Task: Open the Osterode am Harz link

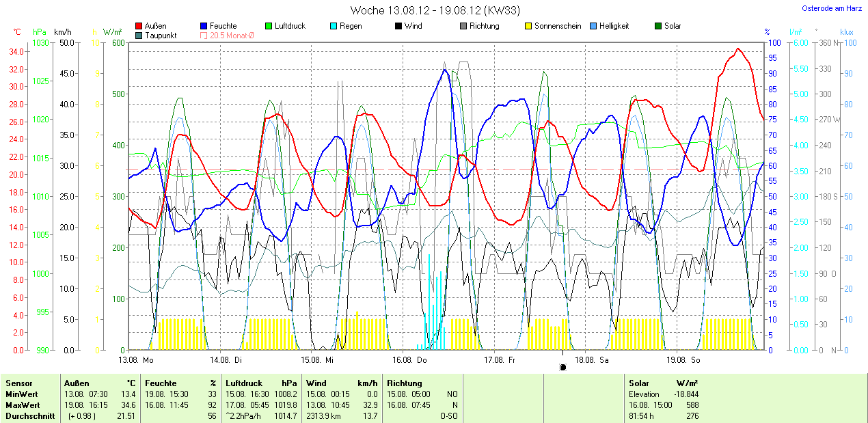Action: pyautogui.click(x=832, y=8)
